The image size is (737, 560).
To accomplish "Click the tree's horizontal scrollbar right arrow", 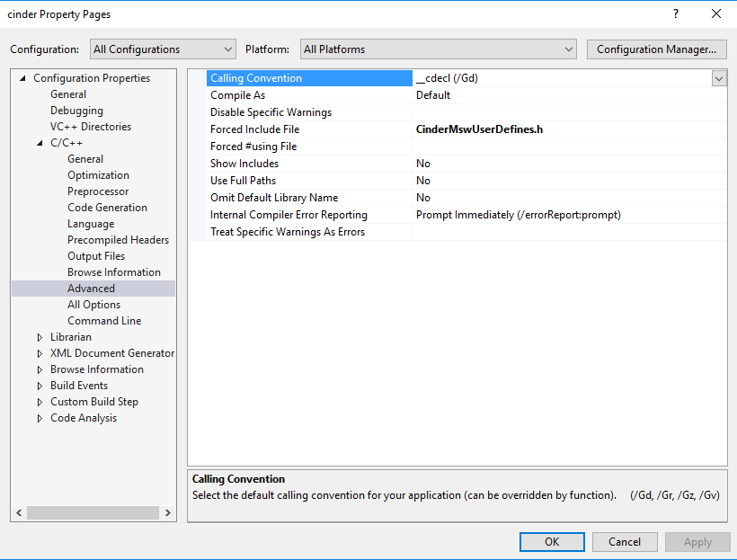I will 168,512.
